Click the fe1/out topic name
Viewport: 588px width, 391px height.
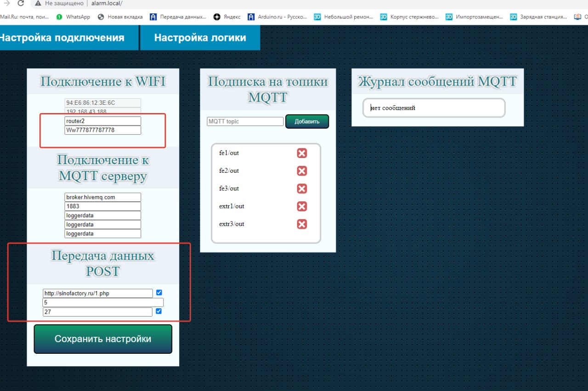tap(229, 153)
